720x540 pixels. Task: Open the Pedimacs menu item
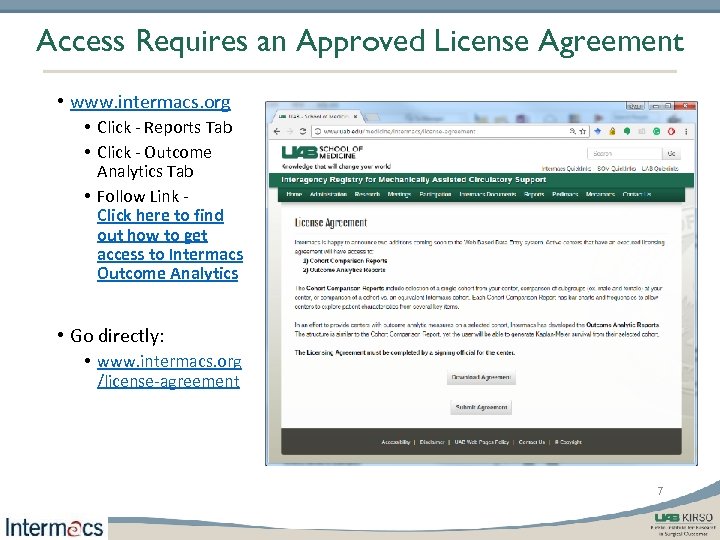[x=565, y=194]
